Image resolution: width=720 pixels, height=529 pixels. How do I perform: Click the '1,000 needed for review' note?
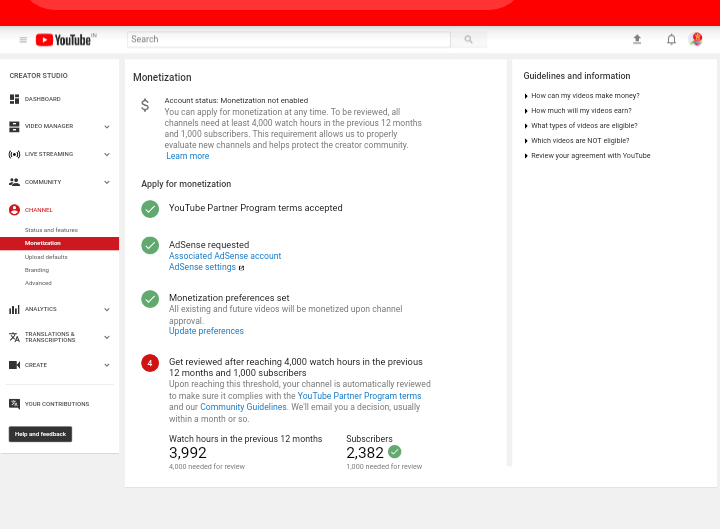coord(384,467)
